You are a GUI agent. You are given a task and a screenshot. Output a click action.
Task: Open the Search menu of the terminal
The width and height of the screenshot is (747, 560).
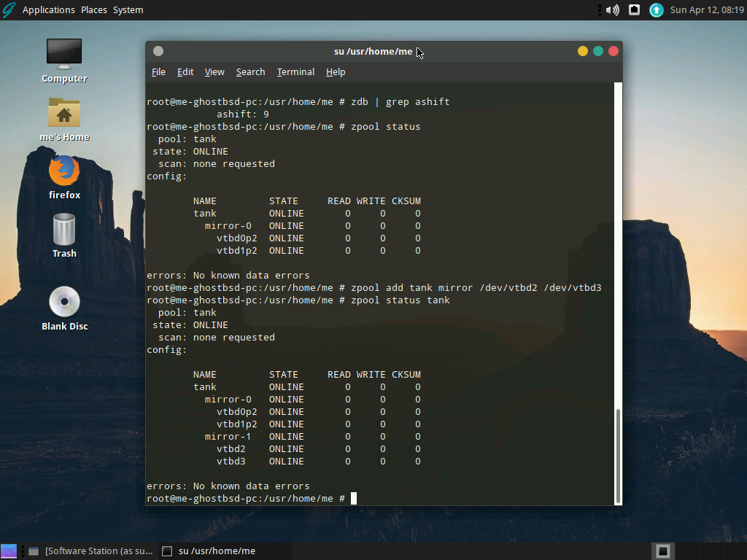pyautogui.click(x=250, y=71)
